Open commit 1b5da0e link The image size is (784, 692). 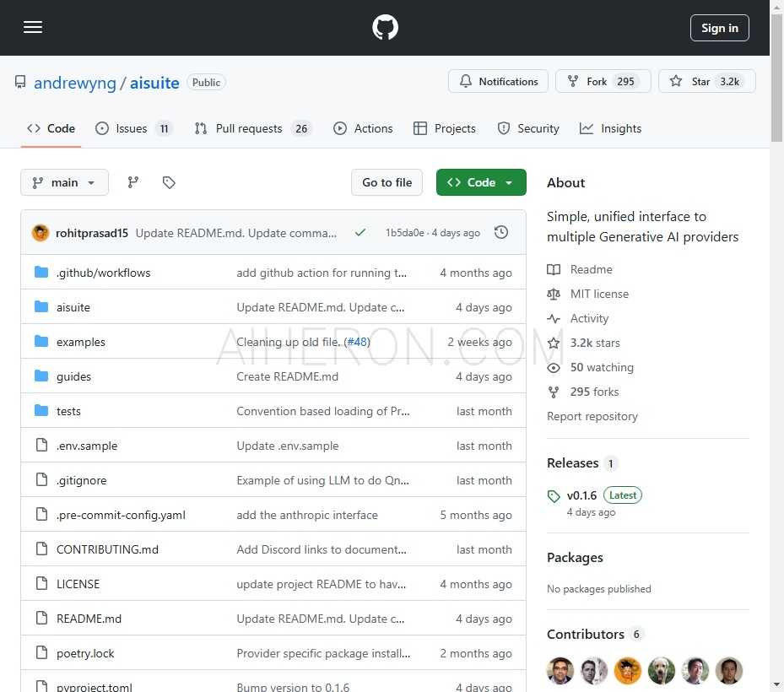click(x=404, y=233)
